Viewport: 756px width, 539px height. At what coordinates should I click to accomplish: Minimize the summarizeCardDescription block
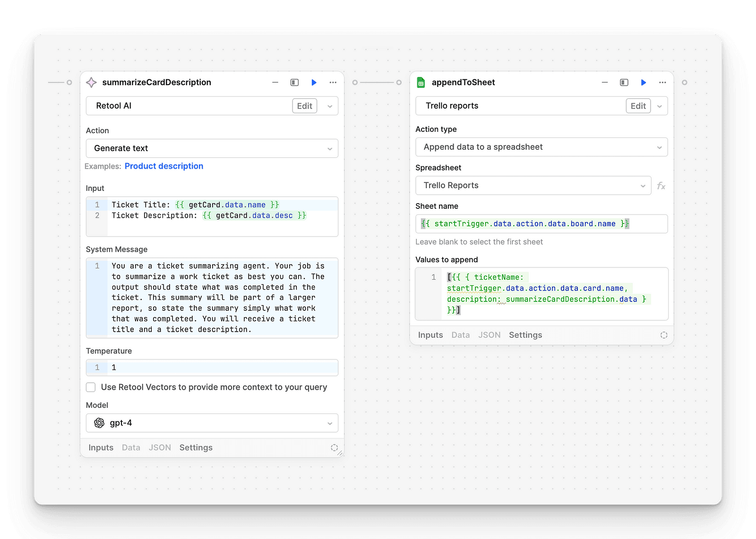(275, 83)
